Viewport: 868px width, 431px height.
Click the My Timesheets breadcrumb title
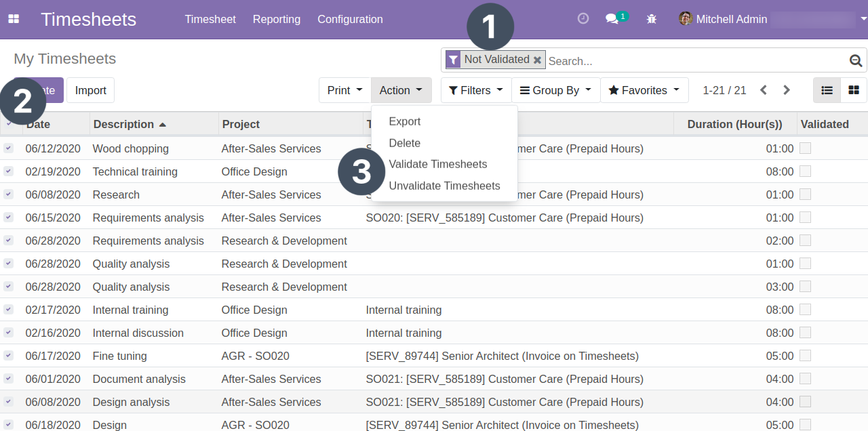point(65,59)
